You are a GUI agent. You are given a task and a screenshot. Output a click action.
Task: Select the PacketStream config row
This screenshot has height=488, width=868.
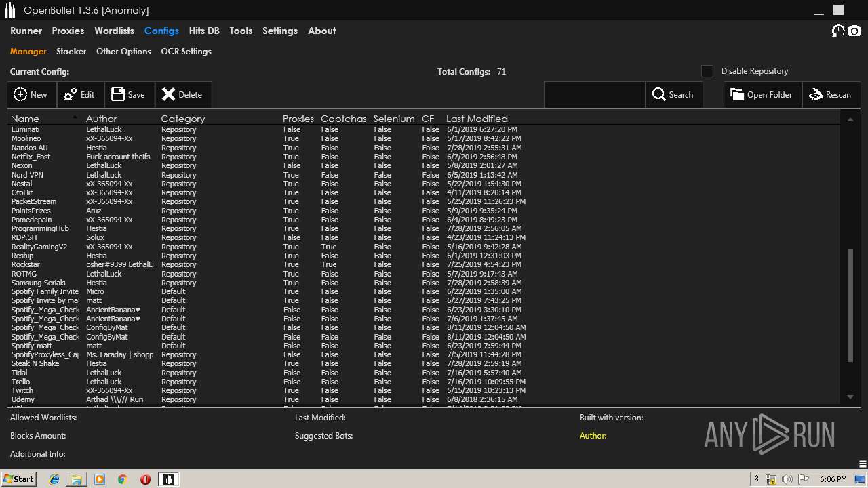point(425,202)
